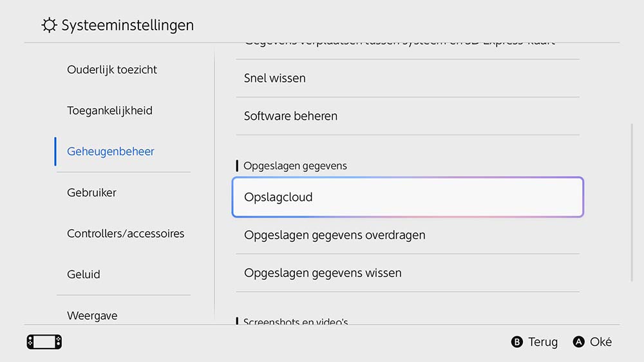
Task: Click the Oké confirm label
Action: (x=600, y=342)
